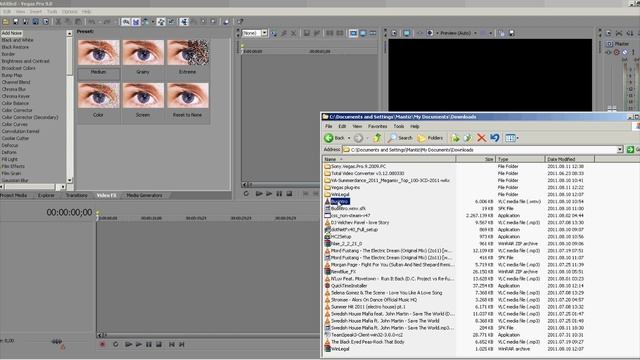The height and width of the screenshot is (360, 640).
Task: Go to Start on timeline transport
Action: pos(172,344)
